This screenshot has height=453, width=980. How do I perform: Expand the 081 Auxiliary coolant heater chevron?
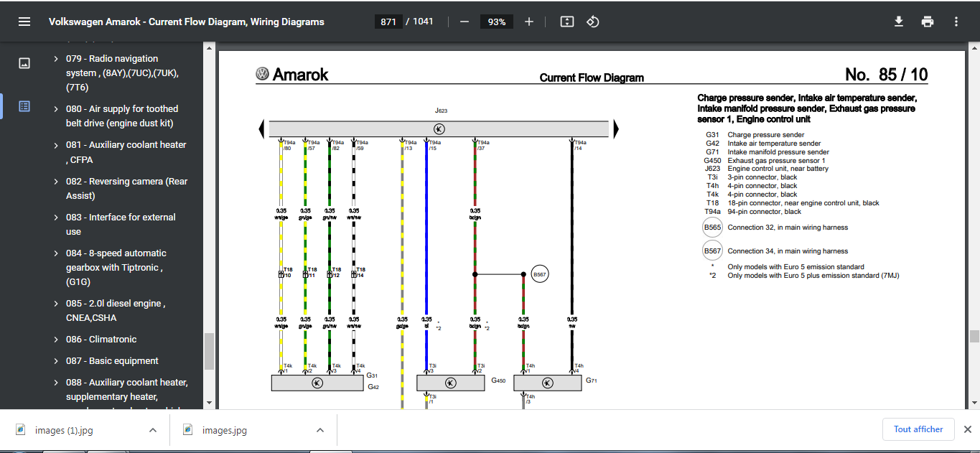point(56,145)
